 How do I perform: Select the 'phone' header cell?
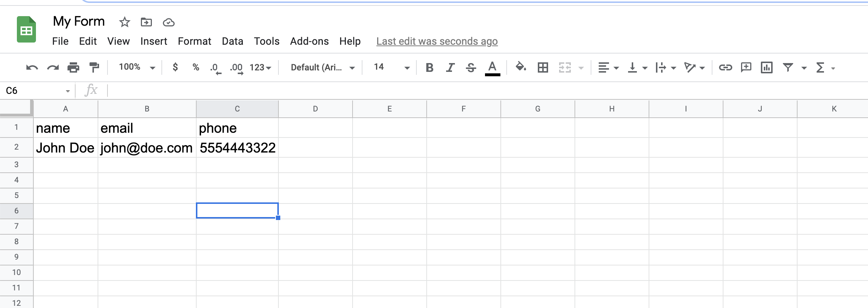(x=237, y=128)
